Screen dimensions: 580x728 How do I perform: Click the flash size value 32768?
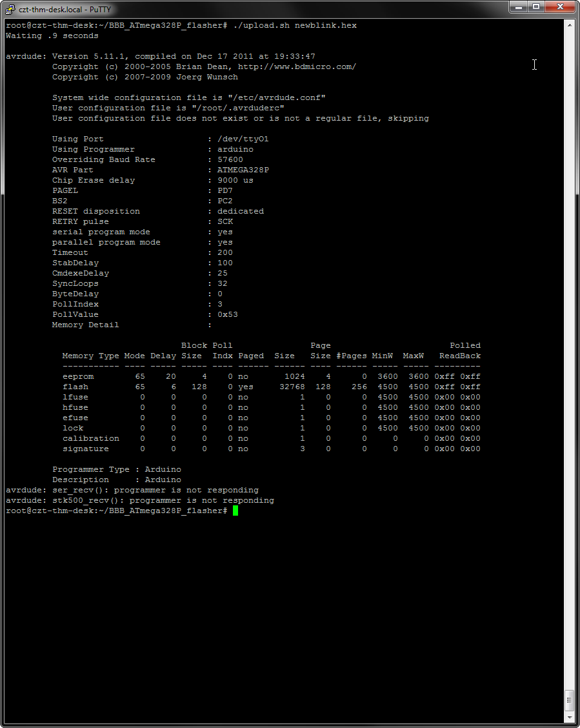(x=292, y=387)
